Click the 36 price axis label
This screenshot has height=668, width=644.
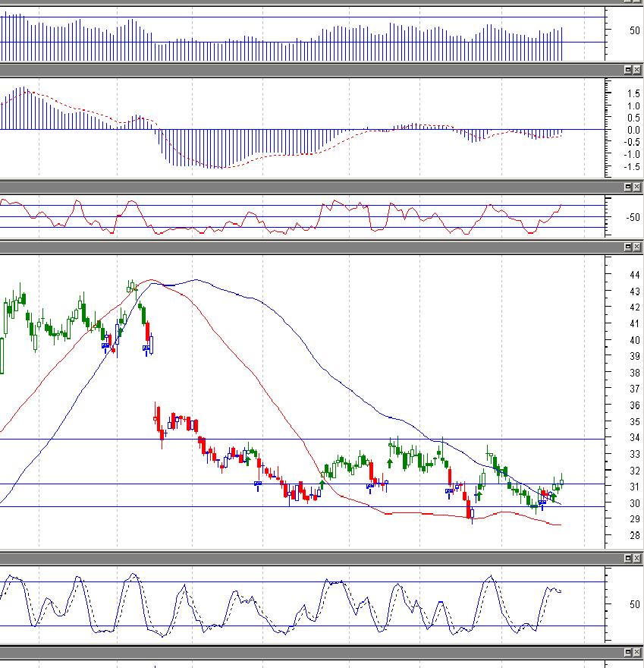635,405
